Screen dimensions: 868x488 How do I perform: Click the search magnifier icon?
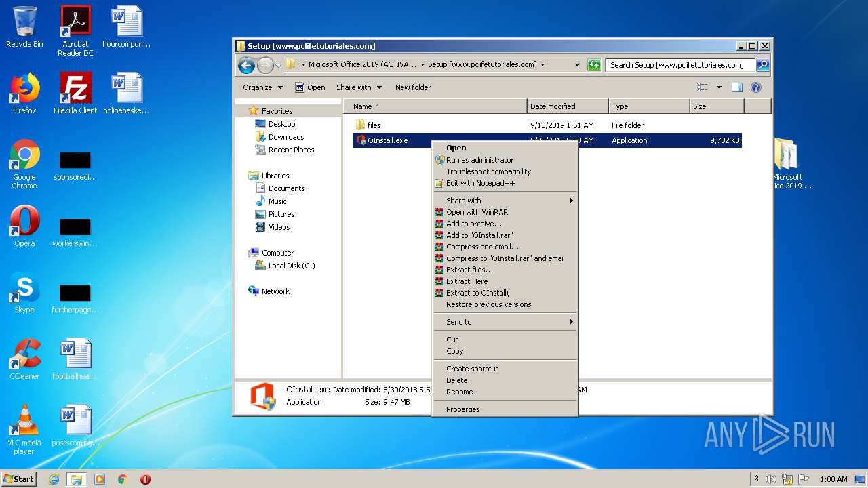(x=763, y=65)
